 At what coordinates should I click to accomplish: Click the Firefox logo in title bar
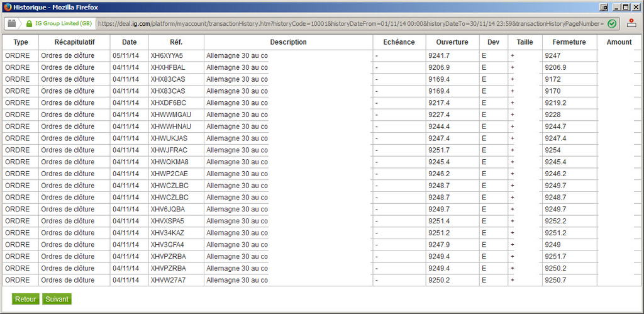coord(8,7)
